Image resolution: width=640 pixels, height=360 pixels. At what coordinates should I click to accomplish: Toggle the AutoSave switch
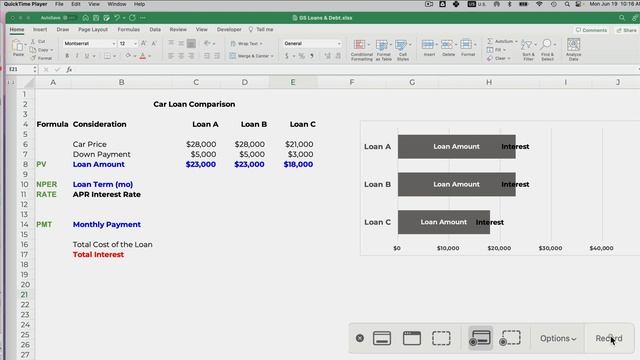[69, 18]
